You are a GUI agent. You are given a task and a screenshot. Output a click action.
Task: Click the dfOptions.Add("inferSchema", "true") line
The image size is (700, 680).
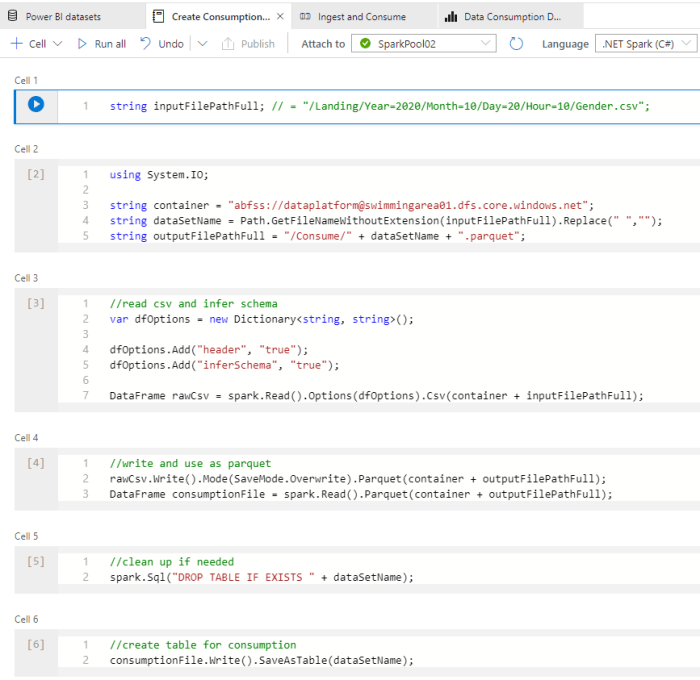[225, 365]
